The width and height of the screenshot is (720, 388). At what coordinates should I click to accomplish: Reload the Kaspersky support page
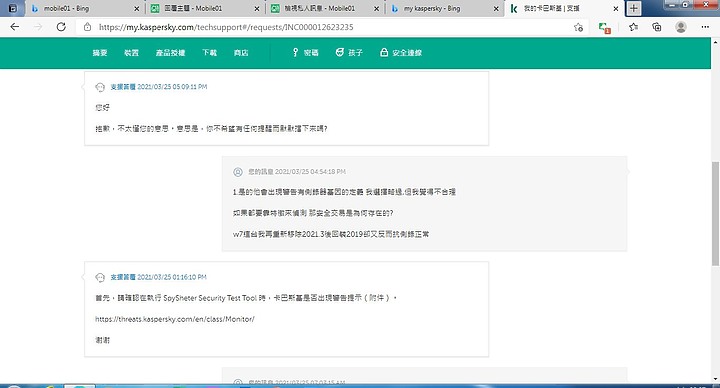click(x=61, y=27)
